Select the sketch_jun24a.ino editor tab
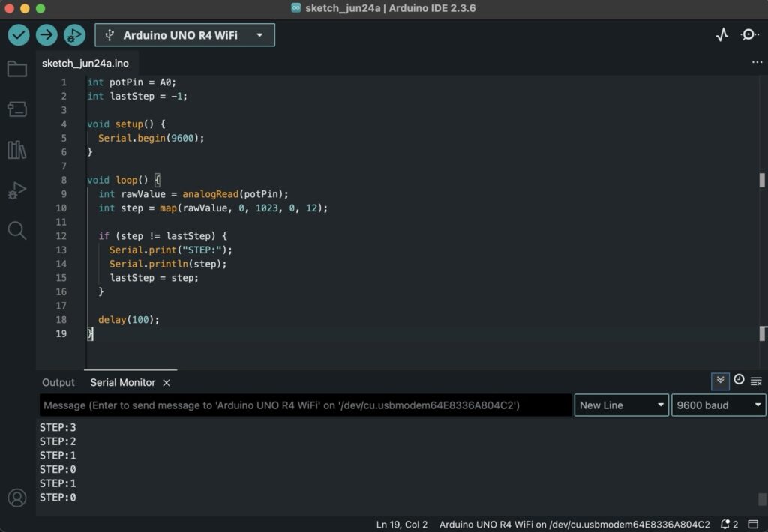Viewport: 768px width, 532px height. (x=85, y=63)
